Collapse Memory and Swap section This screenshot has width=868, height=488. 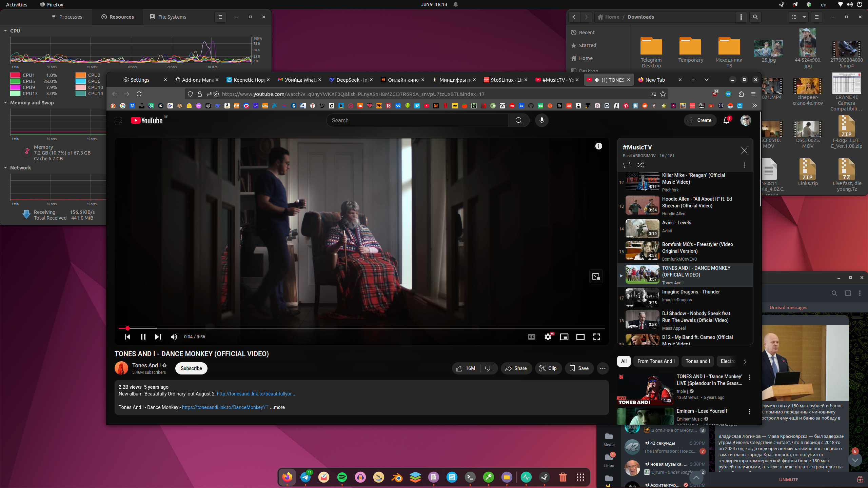pos(5,102)
